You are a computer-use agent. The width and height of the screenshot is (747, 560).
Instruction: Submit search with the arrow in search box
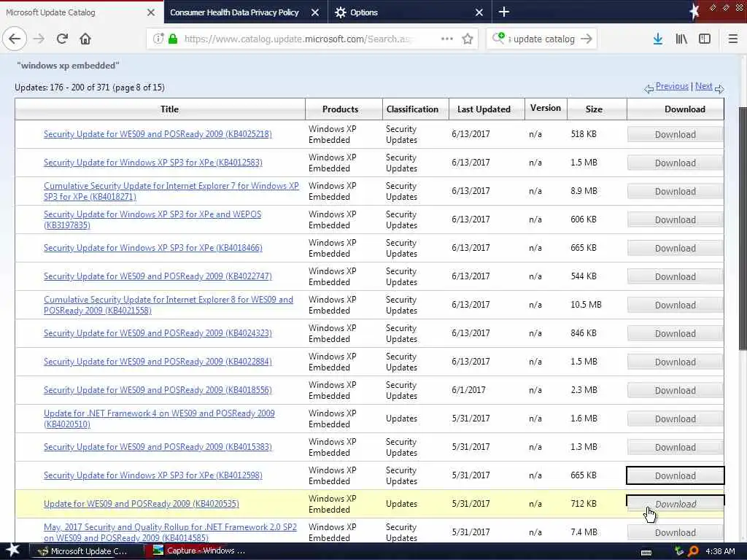pos(587,39)
